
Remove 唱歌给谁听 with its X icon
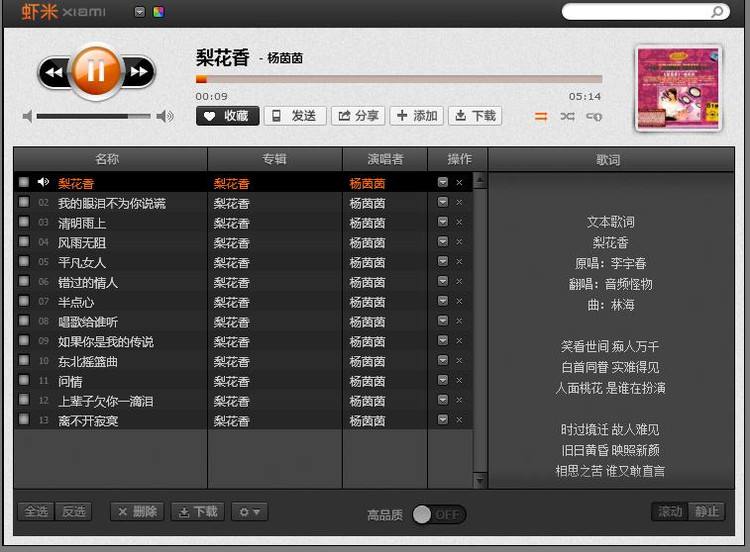click(x=459, y=321)
